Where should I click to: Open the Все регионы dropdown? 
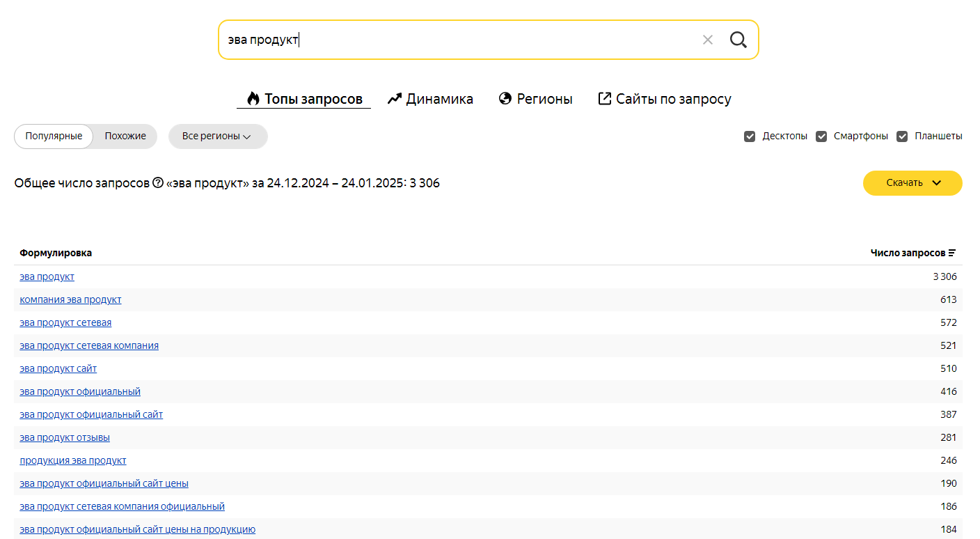tap(217, 136)
